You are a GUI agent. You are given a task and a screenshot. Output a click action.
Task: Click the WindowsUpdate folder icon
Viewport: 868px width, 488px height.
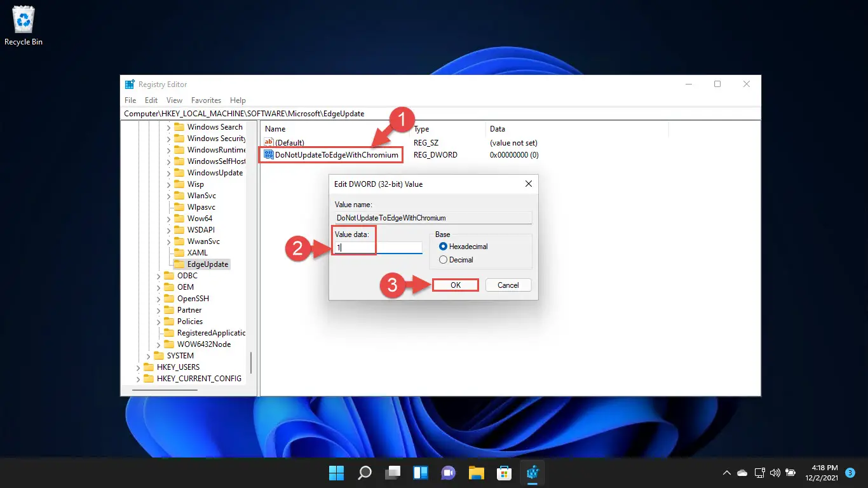pos(179,173)
